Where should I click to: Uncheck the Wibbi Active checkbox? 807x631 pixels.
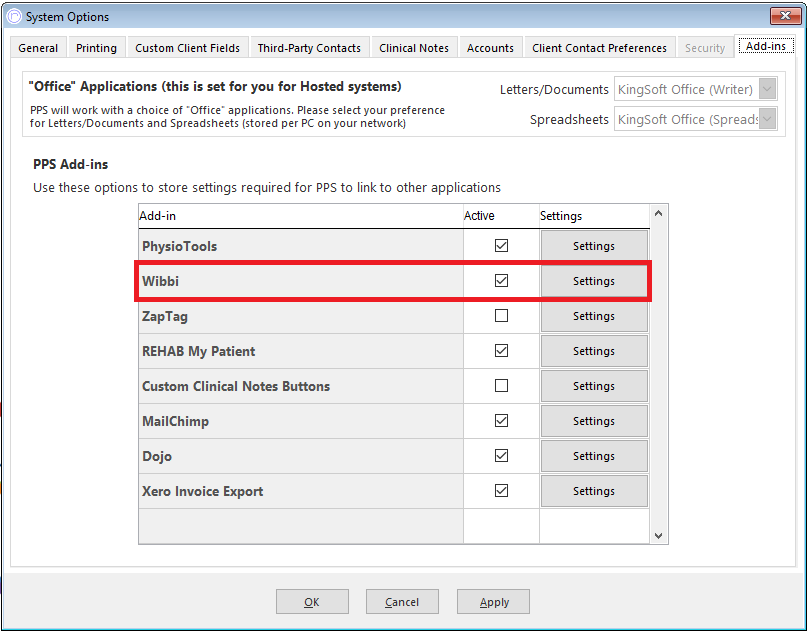(501, 281)
